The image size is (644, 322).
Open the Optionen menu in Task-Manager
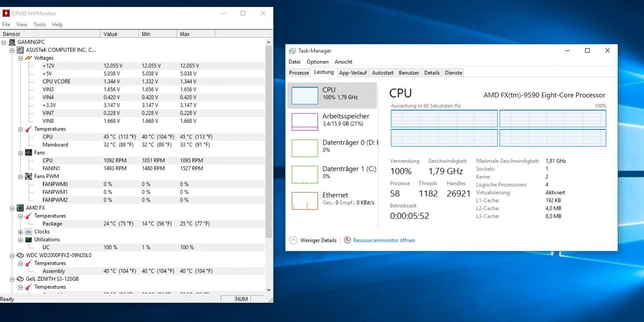[317, 62]
